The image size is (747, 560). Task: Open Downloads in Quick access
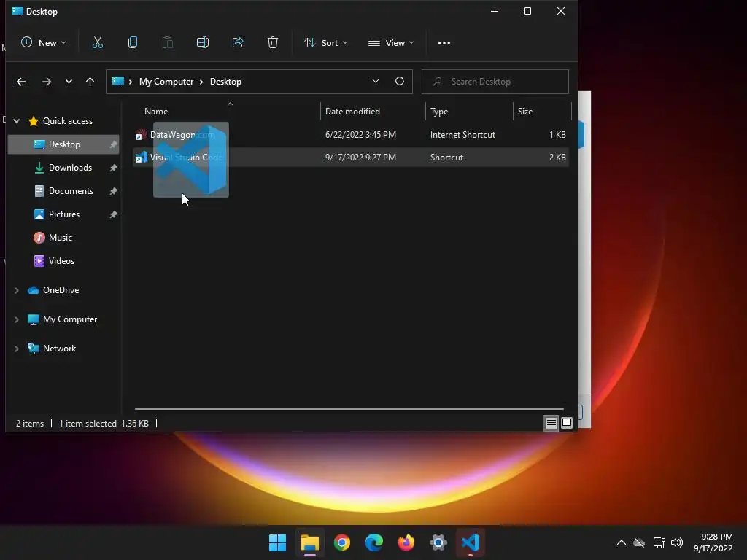click(70, 168)
